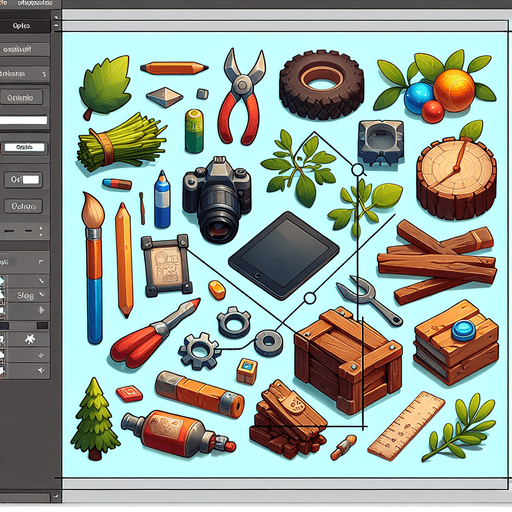Screen dimensions: 512x512
Task: Select the crossed wooden planks sprite
Action: pyautogui.click(x=437, y=262)
